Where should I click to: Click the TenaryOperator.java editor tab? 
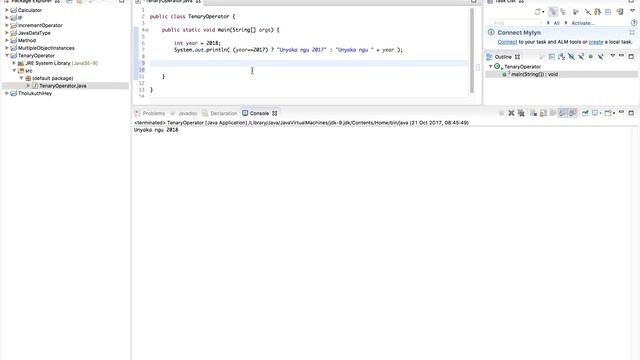point(168,2)
